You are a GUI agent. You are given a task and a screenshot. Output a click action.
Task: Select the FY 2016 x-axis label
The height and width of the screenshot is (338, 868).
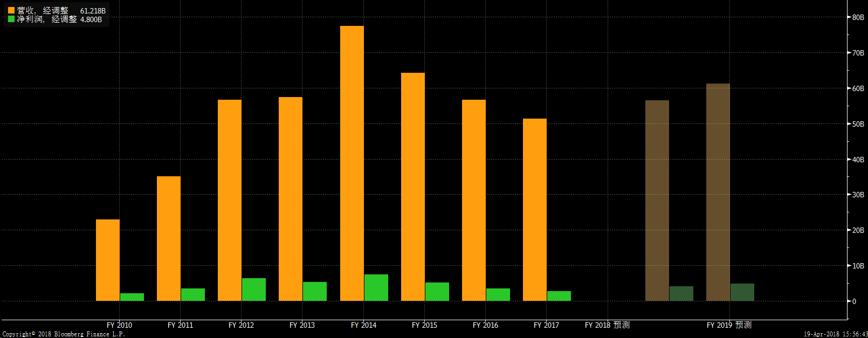coord(485,325)
